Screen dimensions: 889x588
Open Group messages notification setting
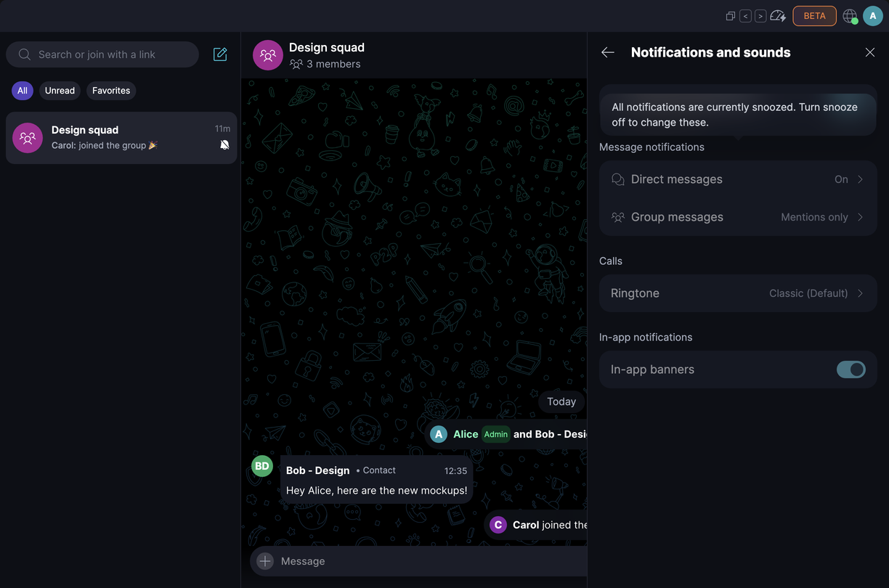[x=738, y=217]
